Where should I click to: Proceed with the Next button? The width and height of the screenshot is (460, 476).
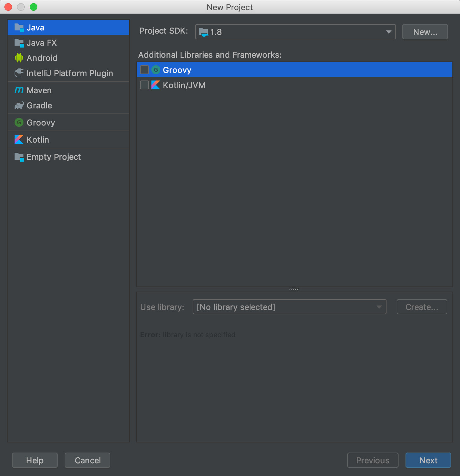pyautogui.click(x=428, y=460)
